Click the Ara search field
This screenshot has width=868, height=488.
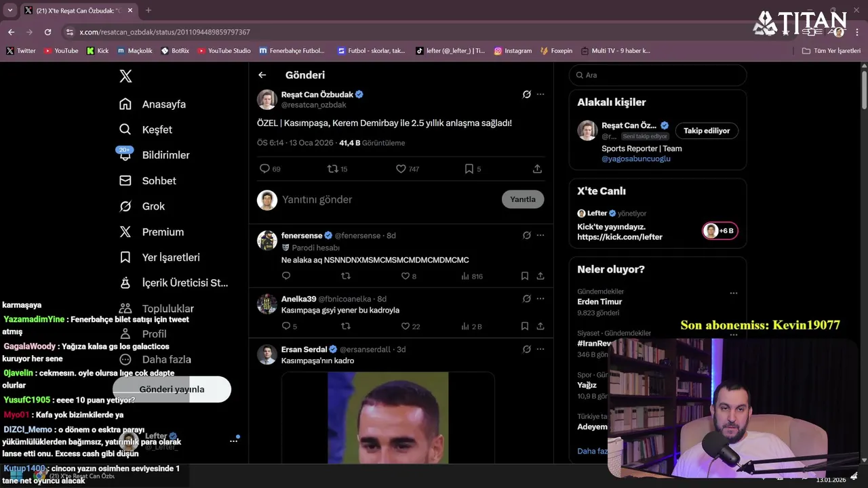[x=658, y=75]
